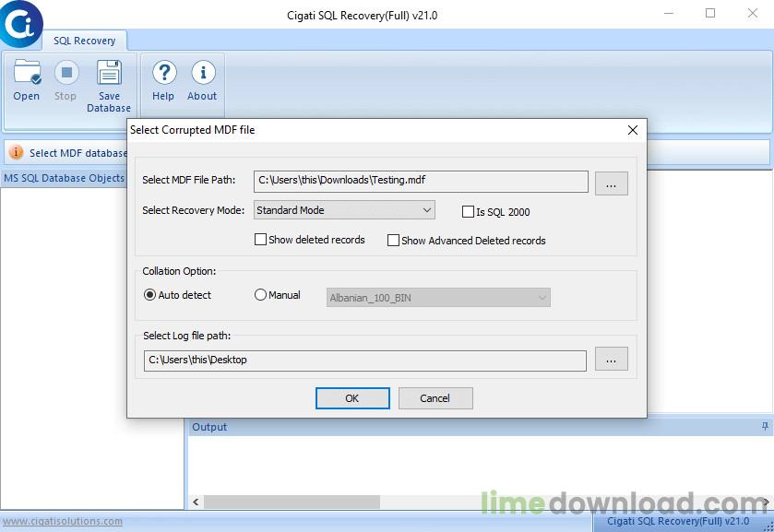
Task: Click the Output scrollbar left arrow
Action: 196,502
